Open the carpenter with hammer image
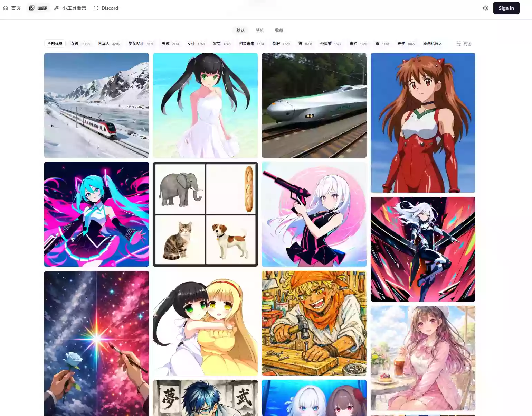The width and height of the screenshot is (532, 416). tap(314, 323)
